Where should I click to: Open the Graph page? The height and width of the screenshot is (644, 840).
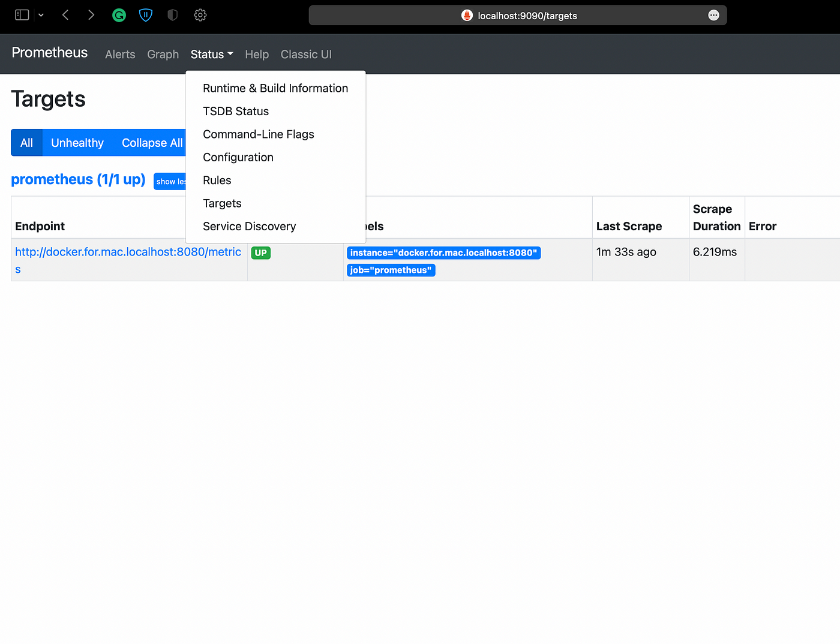click(x=163, y=55)
